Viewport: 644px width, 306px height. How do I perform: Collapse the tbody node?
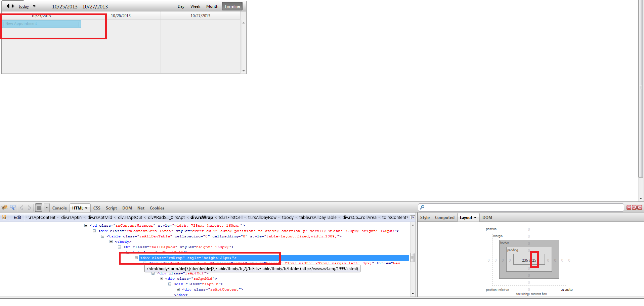tap(111, 242)
